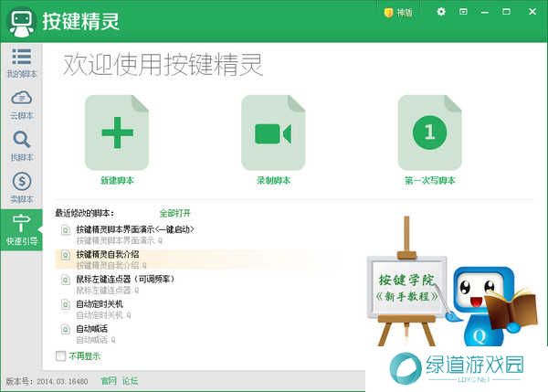Screen dimensions: 548x392
Task: Open recent script 自动喊话
Action: click(x=91, y=327)
